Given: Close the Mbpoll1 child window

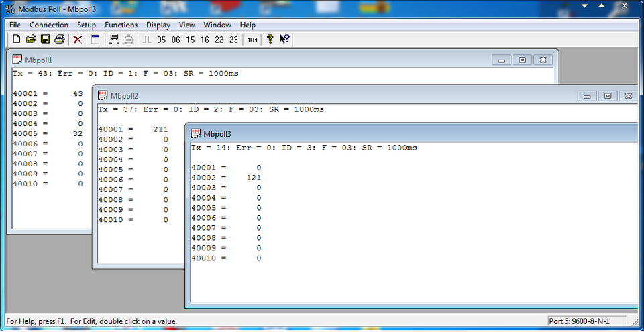Looking at the screenshot, I should (543, 60).
